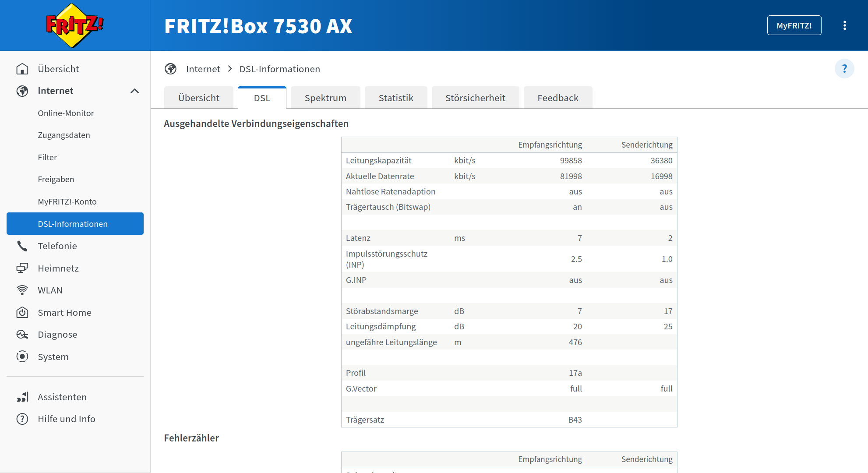Click the Senderichtung capacity 36380
Image resolution: width=868 pixels, height=473 pixels.
pos(661,161)
